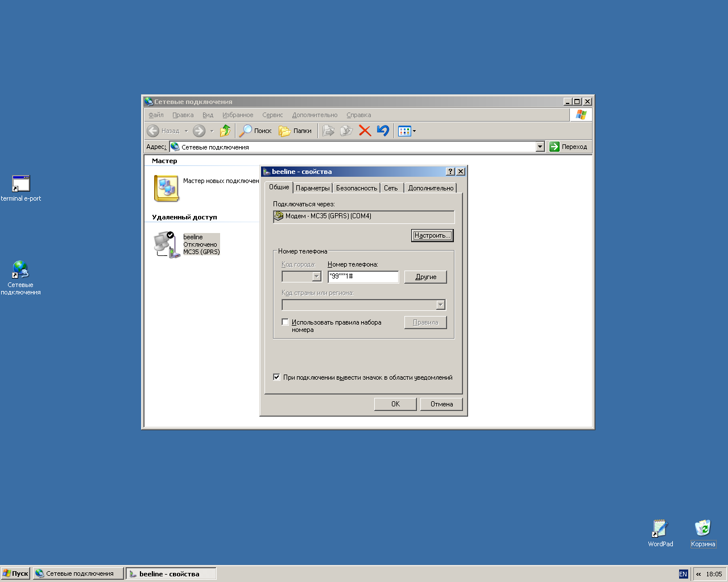Viewport: 728px width, 582px height.
Task: Open Поиск search in toolbar
Action: tap(255, 131)
